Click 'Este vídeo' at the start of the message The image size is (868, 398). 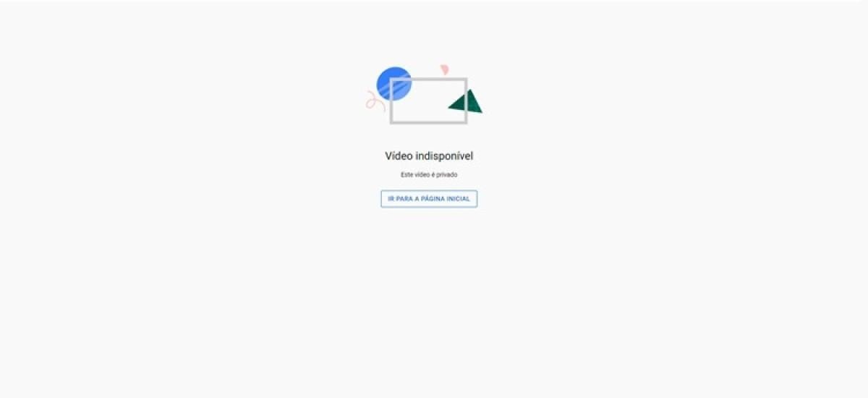pos(415,174)
